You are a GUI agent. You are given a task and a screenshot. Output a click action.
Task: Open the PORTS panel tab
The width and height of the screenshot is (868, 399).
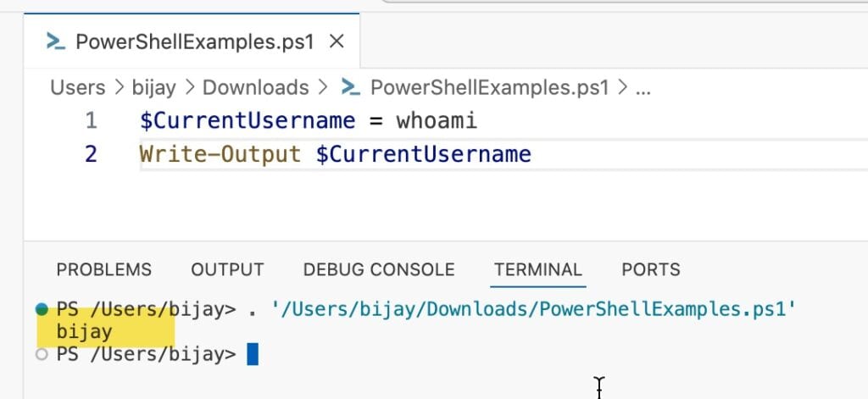pos(651,269)
